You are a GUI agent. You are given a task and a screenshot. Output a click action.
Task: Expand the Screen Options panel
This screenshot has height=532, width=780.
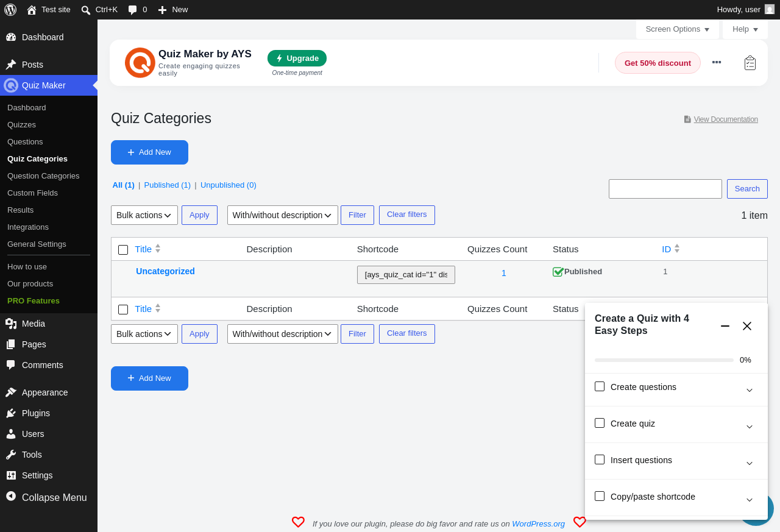pyautogui.click(x=678, y=29)
